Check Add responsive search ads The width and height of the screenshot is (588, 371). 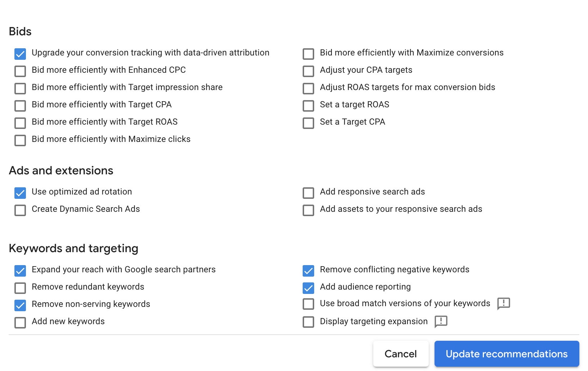coord(308,193)
